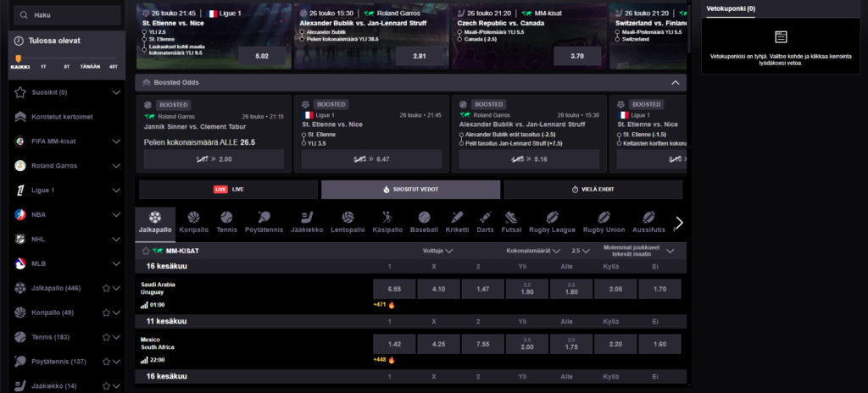Click the Tulossa olevat clock icon
The width and height of the screenshot is (868, 393).
(x=19, y=41)
